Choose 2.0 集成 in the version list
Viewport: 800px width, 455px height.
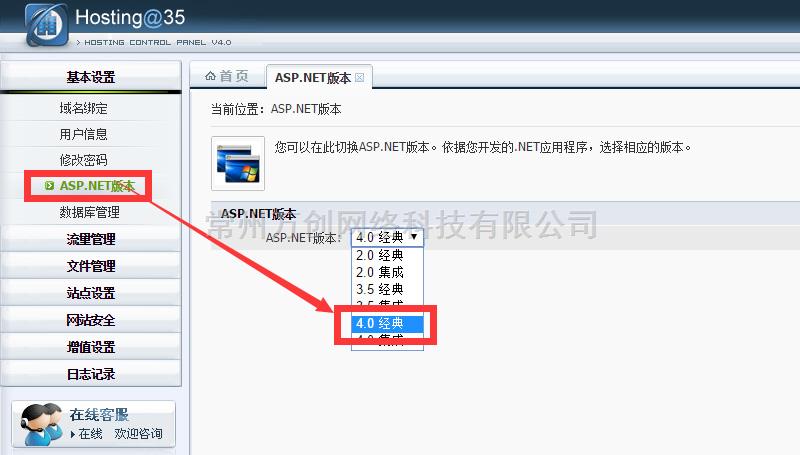click(381, 272)
